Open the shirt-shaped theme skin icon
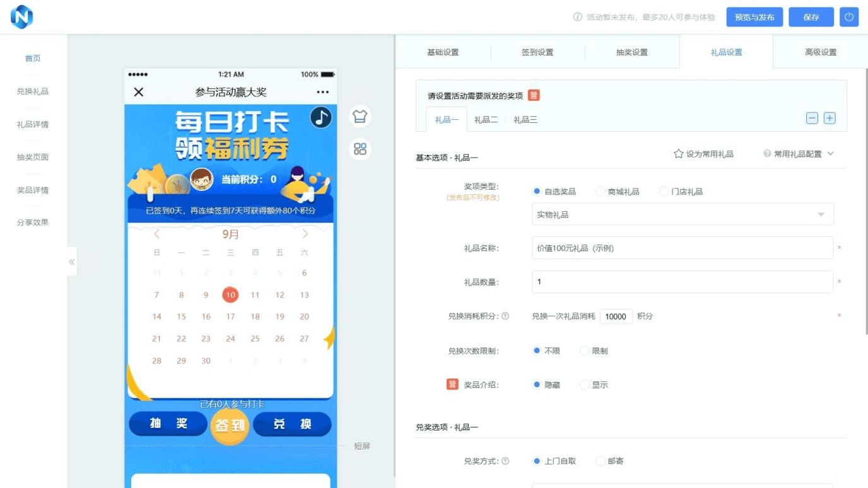The width and height of the screenshot is (868, 488). click(x=360, y=117)
